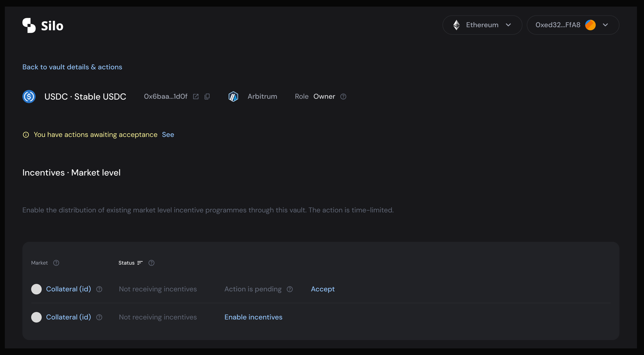
Task: Click the Arbitrum network icon
Action: pos(233,96)
